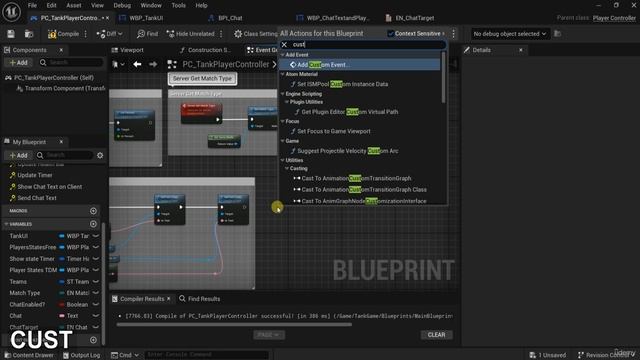Collapse the Engine Scripting category

point(282,94)
